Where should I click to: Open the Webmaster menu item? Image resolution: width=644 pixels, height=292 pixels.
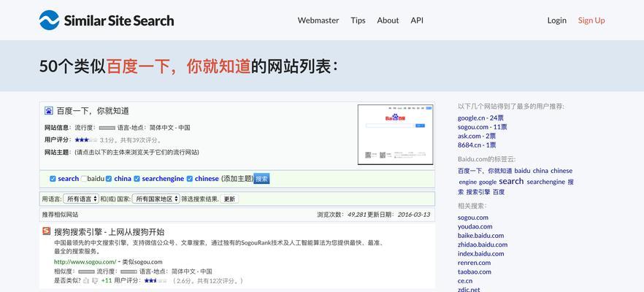318,20
